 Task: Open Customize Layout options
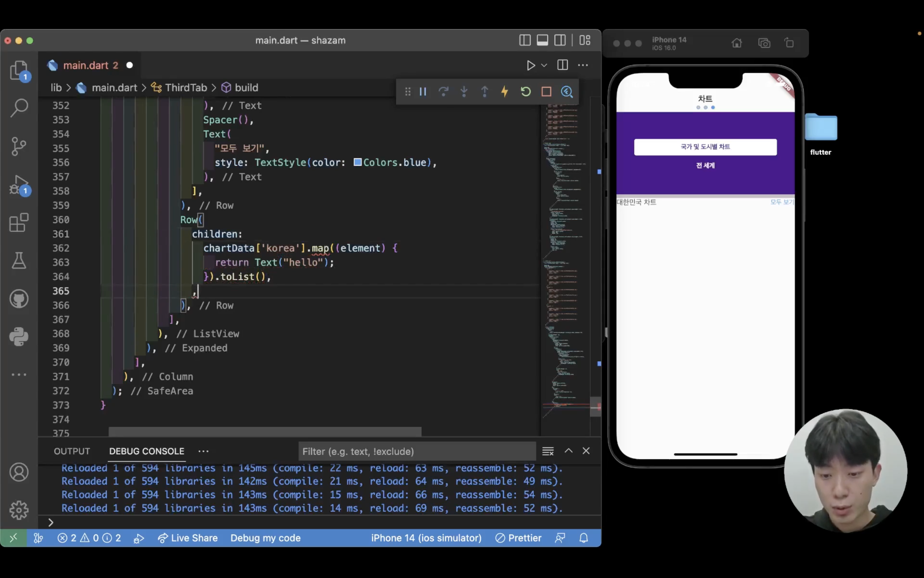point(585,40)
